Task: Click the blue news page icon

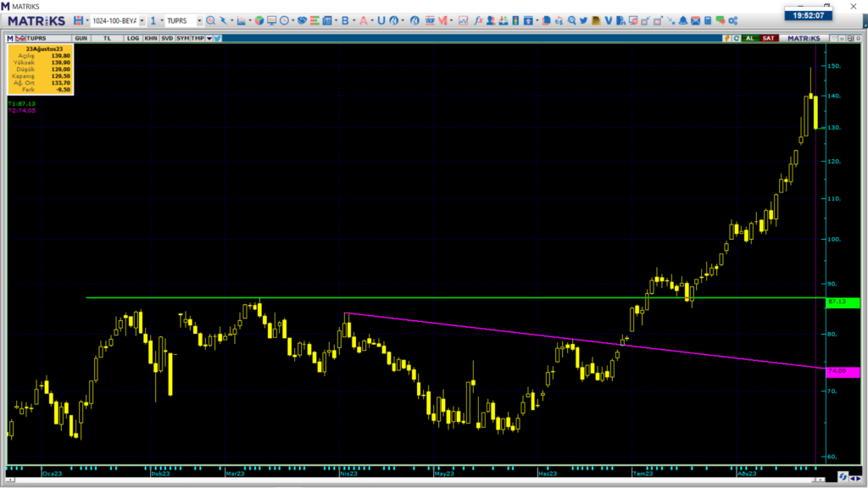Action: [327, 20]
